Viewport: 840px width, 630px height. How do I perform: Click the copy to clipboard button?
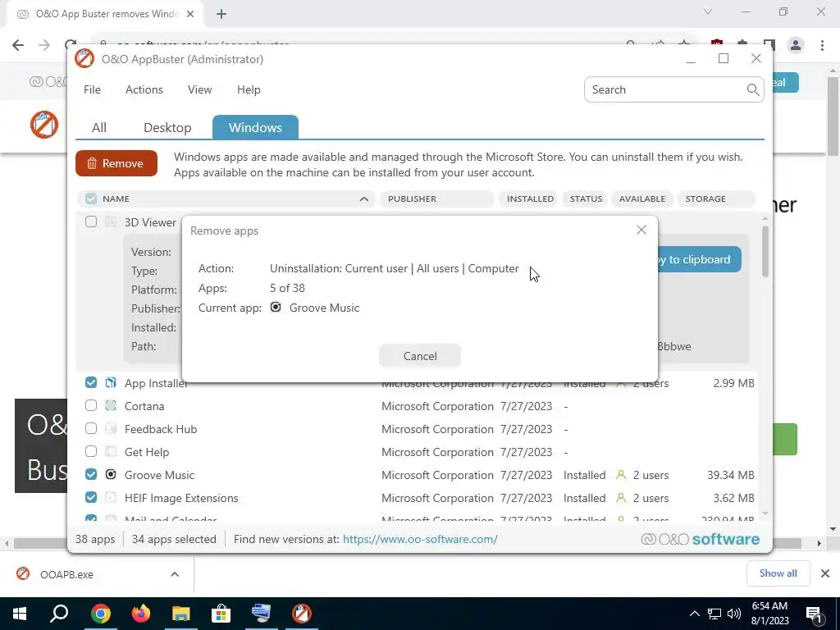pyautogui.click(x=699, y=260)
